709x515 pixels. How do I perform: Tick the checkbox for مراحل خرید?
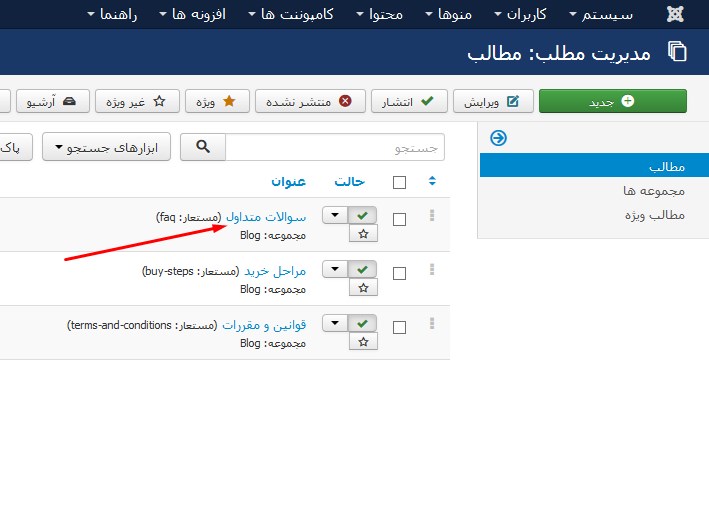click(x=399, y=274)
